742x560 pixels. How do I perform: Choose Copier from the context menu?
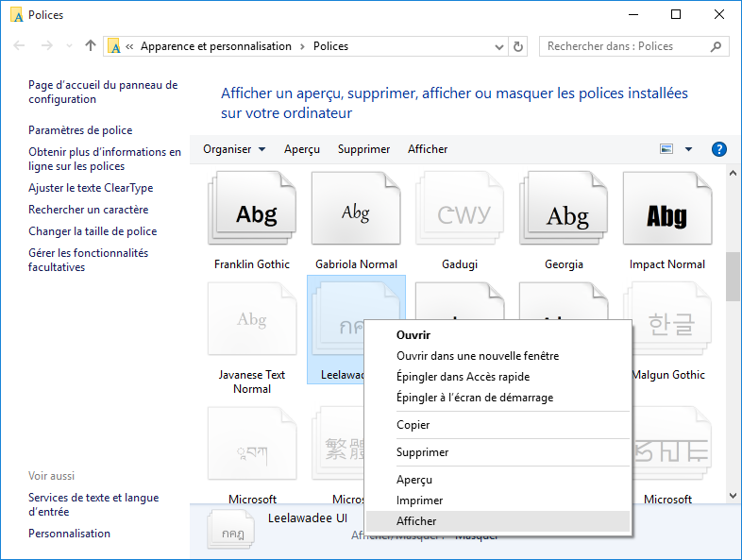pos(497,425)
